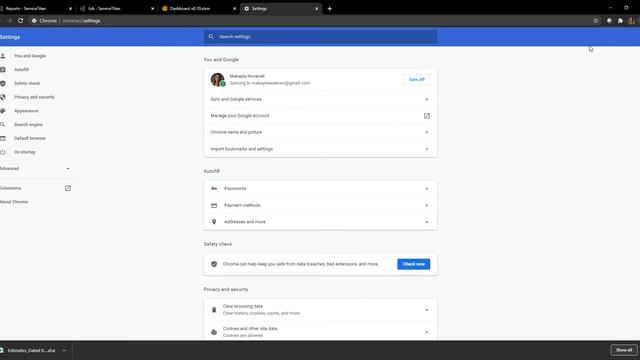The height and width of the screenshot is (360, 640).
Task: Click the You and Google person icon
Action: tap(3, 56)
